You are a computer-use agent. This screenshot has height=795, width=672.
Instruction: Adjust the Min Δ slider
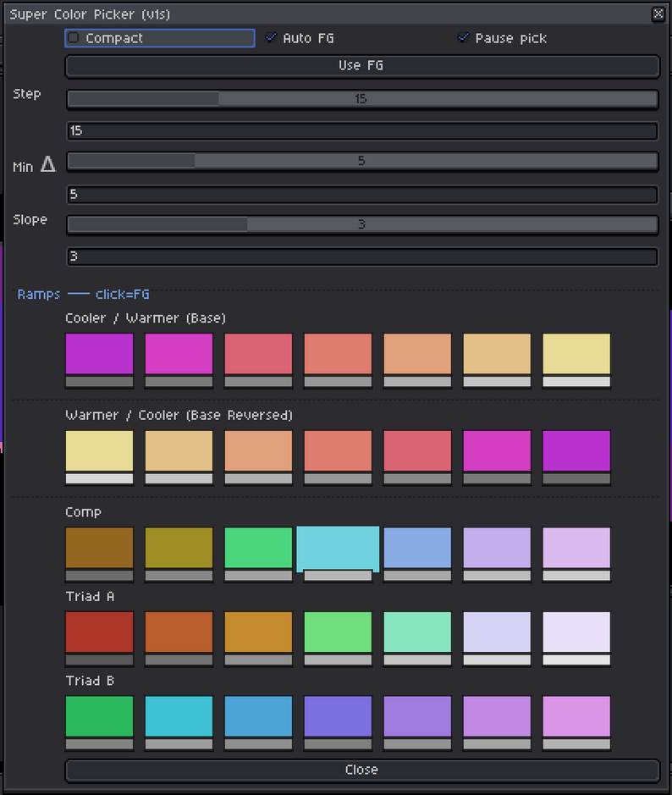click(361, 161)
